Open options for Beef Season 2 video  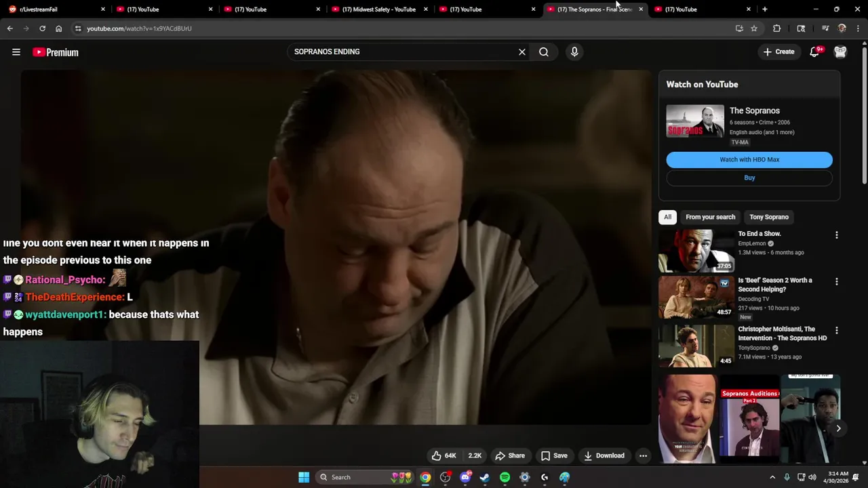836,281
